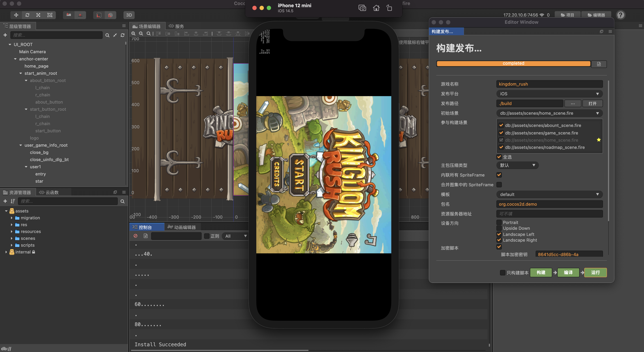This screenshot has width=644, height=352.
Task: Collapse start_anim_root node
Action: click(21, 73)
